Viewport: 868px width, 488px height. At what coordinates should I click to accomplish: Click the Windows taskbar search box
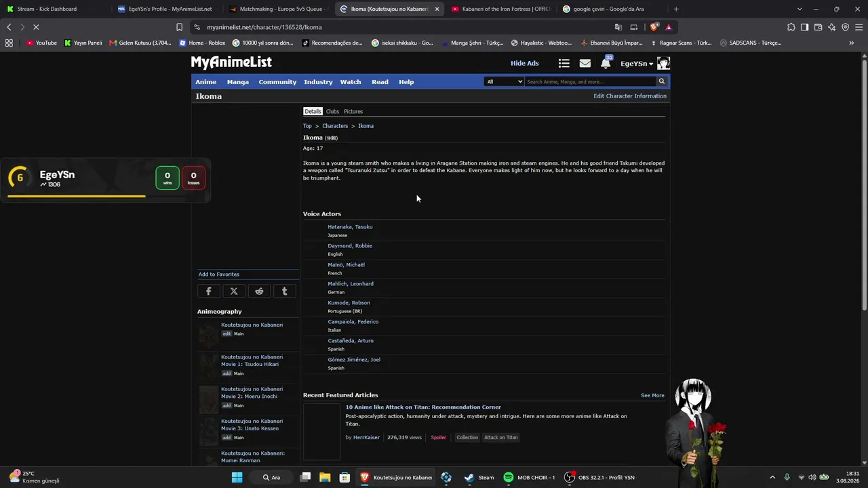click(x=272, y=477)
